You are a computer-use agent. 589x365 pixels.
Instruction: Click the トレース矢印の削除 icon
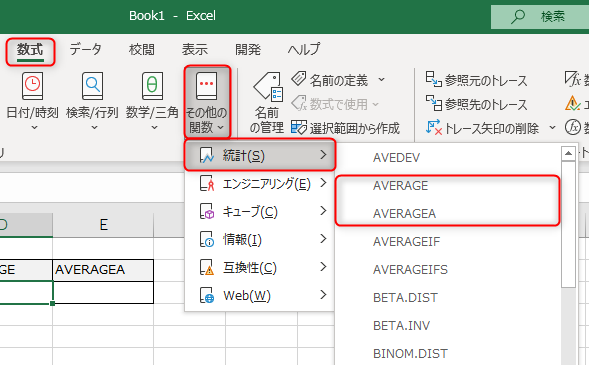(434, 127)
